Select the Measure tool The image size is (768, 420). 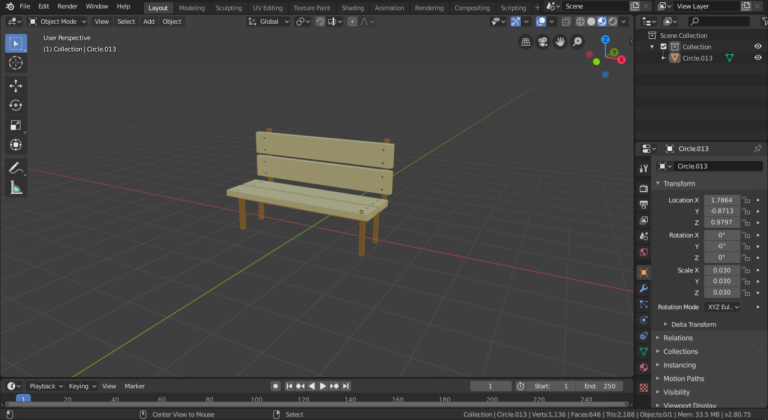[x=16, y=187]
